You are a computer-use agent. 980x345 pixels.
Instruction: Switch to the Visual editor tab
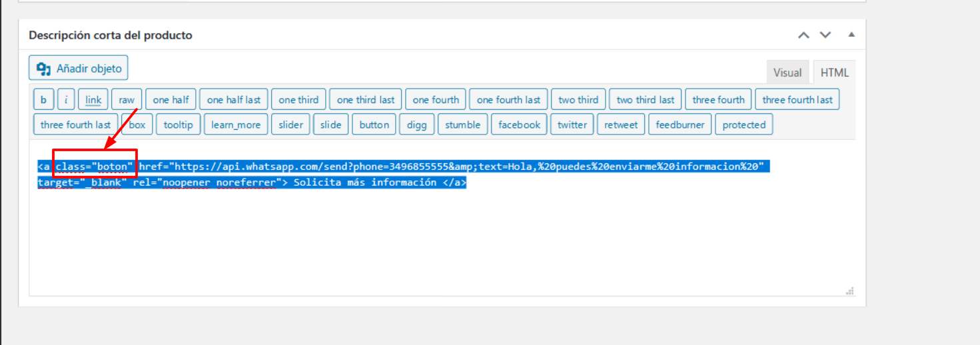(x=787, y=73)
